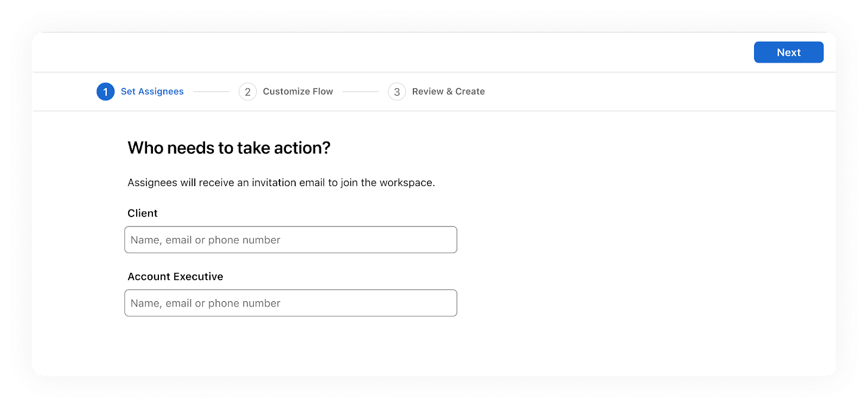Jump to the Review & Create step label
The height and width of the screenshot is (408, 868).
click(448, 92)
